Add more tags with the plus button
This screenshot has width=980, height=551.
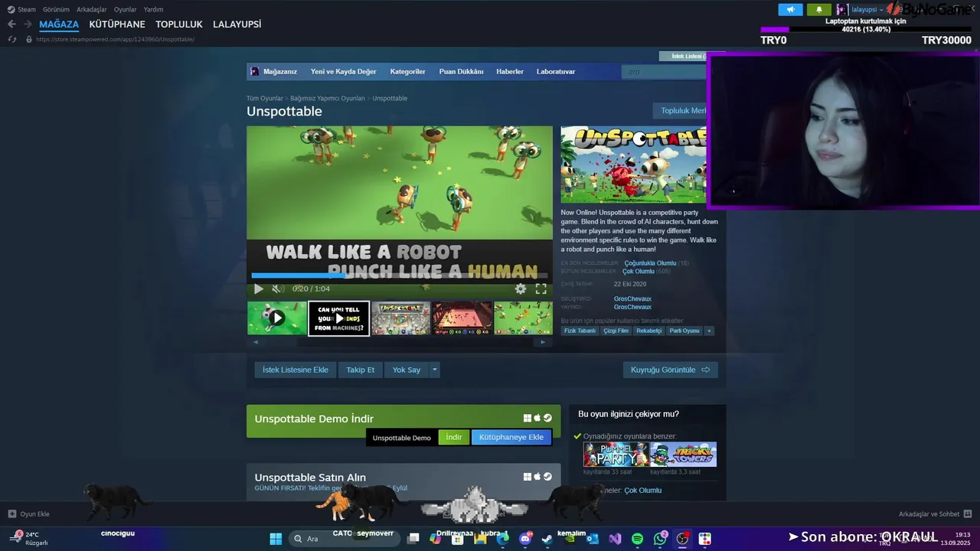click(x=709, y=331)
